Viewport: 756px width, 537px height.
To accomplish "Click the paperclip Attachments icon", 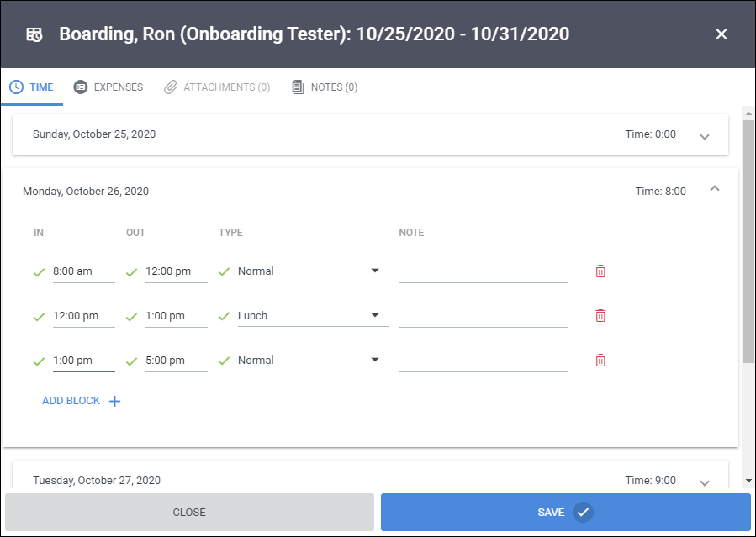I will pos(170,87).
